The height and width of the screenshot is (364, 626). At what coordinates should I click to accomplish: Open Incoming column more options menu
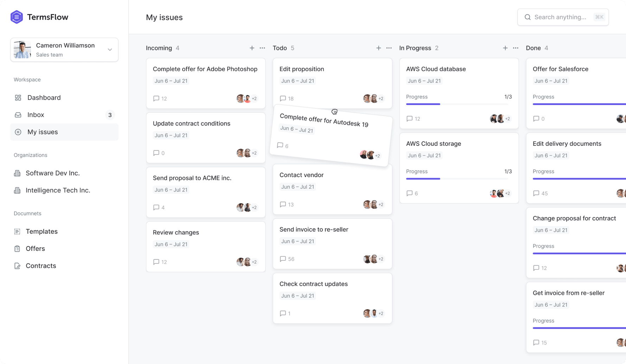tap(262, 48)
